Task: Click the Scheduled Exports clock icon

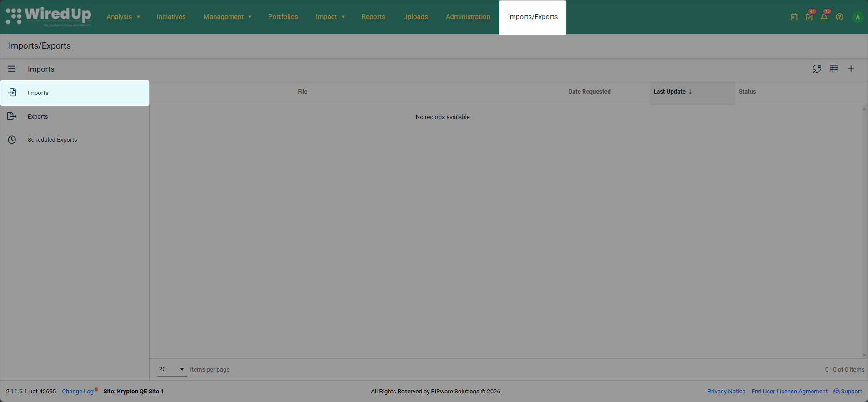Action: tap(12, 139)
